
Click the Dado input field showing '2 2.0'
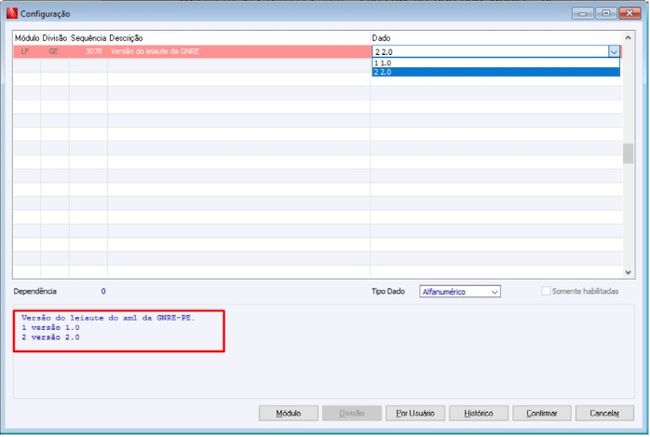pyautogui.click(x=490, y=52)
